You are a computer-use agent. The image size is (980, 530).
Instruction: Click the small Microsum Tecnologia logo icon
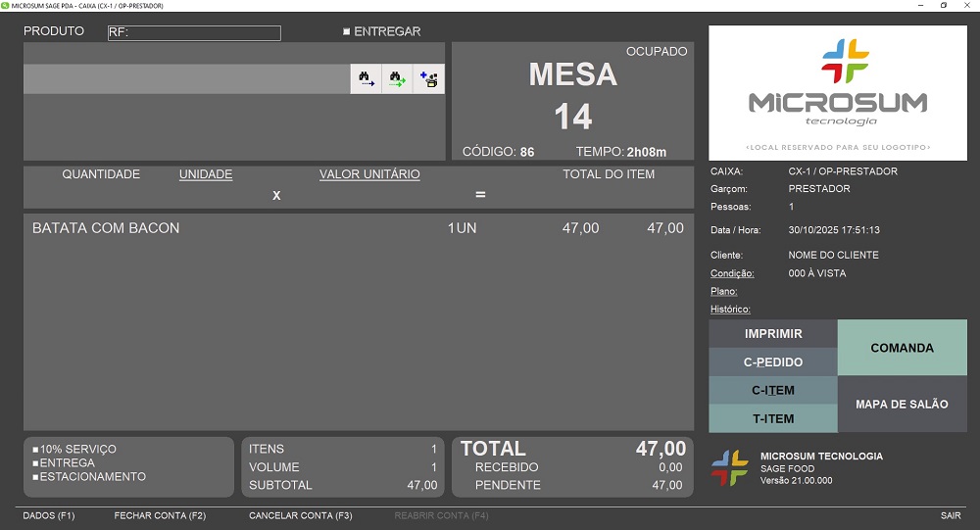(729, 468)
